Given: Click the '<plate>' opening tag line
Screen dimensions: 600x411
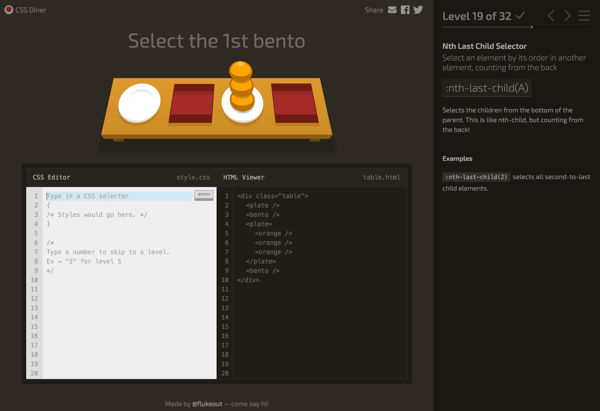Looking at the screenshot, I should (259, 224).
